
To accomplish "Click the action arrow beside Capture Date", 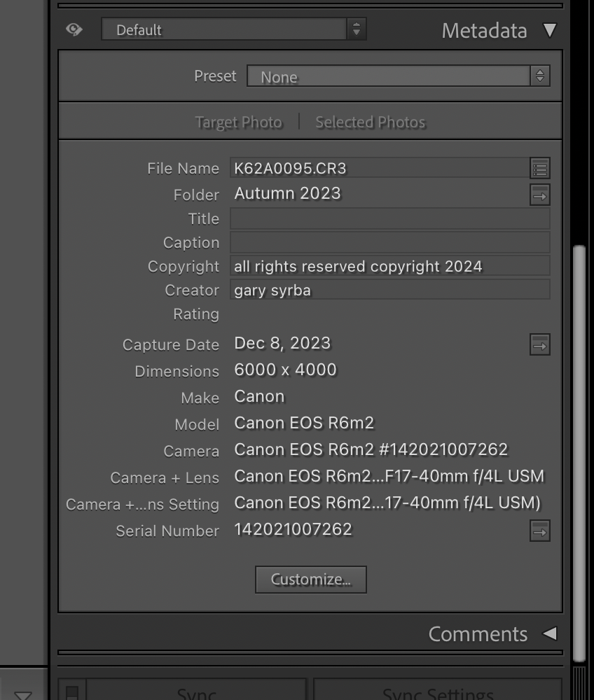I will (x=540, y=344).
